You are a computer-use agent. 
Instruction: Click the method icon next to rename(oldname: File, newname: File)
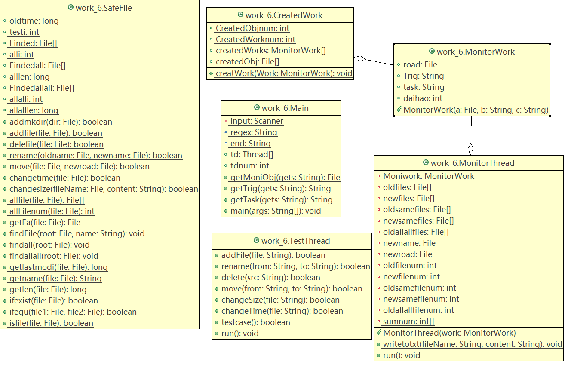coord(5,155)
